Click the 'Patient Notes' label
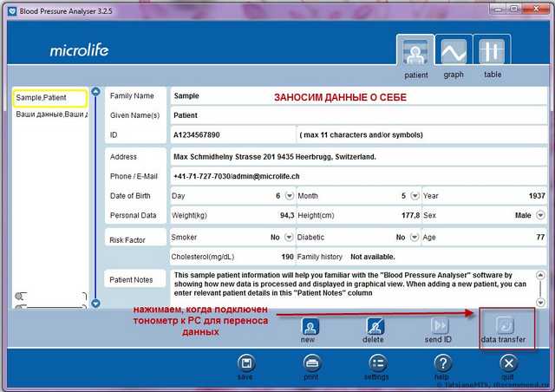 tap(131, 280)
